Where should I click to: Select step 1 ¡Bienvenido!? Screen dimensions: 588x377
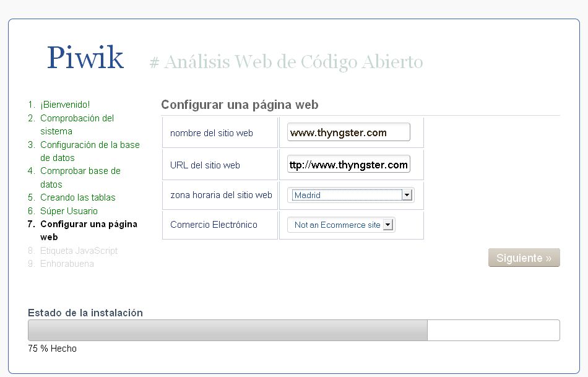click(x=65, y=105)
